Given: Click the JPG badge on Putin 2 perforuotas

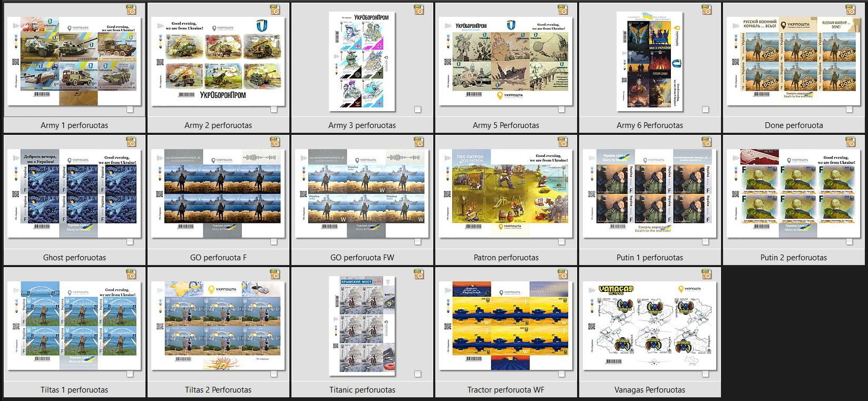Looking at the screenshot, I should [851, 142].
